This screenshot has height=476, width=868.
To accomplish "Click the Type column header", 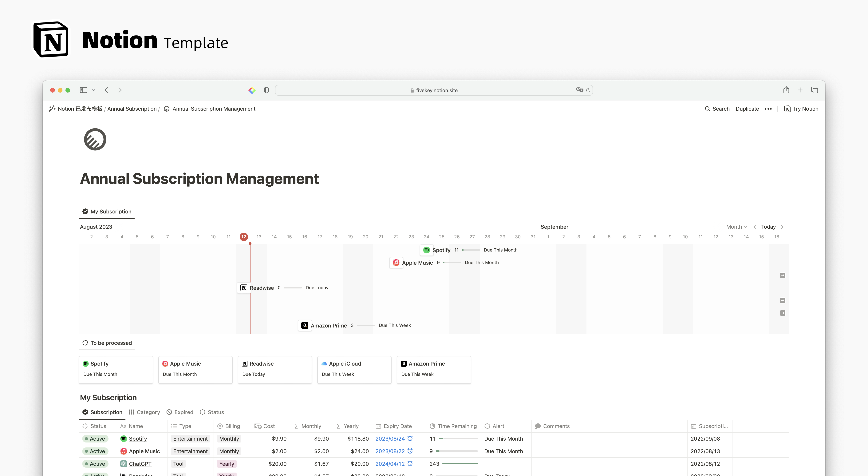I will 191,426.
